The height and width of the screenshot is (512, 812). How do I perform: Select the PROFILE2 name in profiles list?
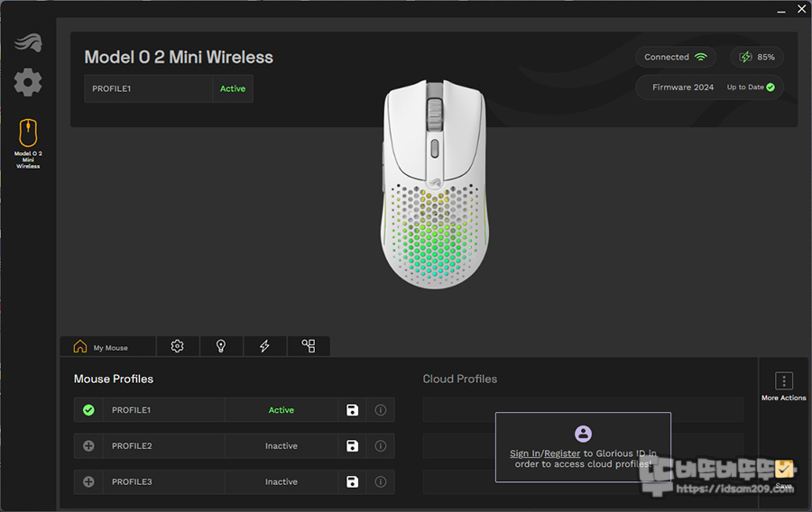(x=132, y=446)
